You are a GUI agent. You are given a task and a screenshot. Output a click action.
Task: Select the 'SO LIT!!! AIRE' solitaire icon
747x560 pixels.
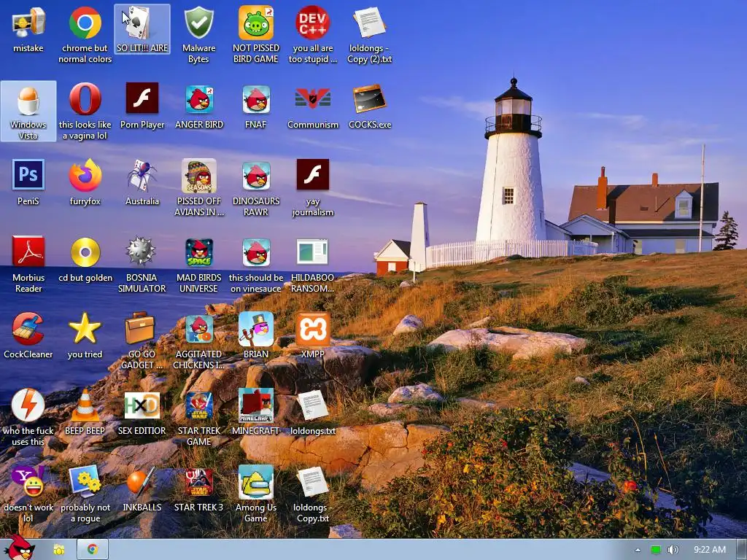click(x=142, y=29)
